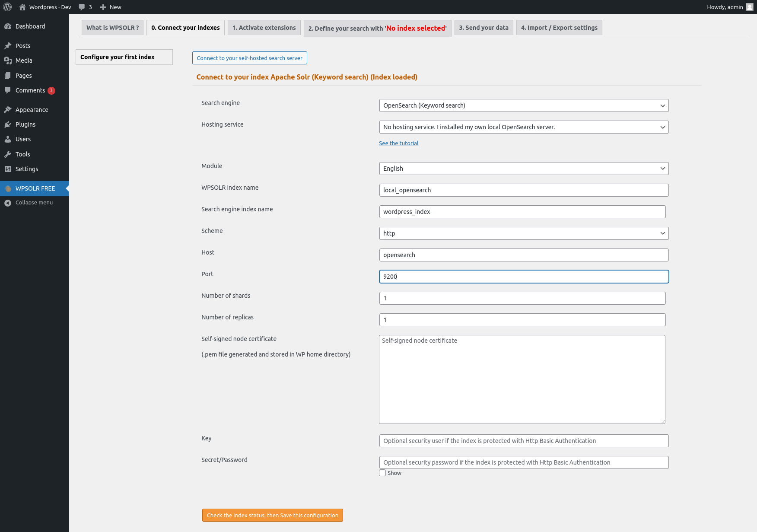Open 4. Import / Export settings tab
Viewport: 757px width, 532px height.
click(x=559, y=28)
